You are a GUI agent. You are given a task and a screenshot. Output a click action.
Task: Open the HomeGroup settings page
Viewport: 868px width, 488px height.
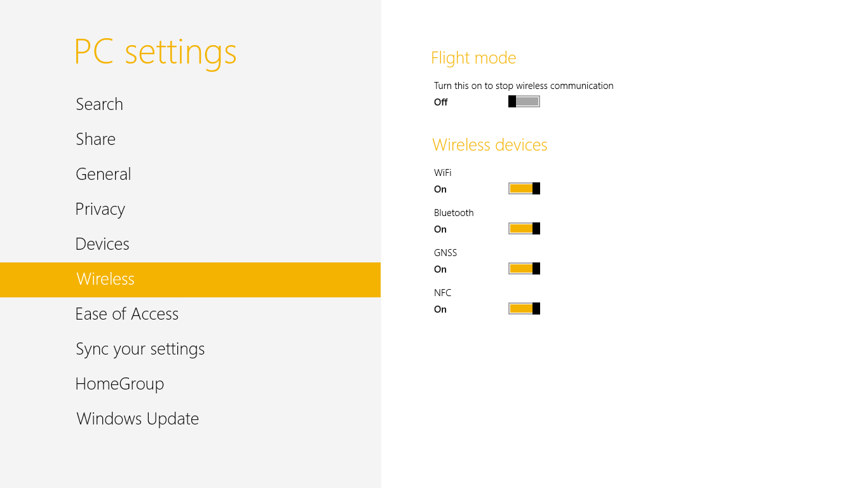pyautogui.click(x=119, y=384)
